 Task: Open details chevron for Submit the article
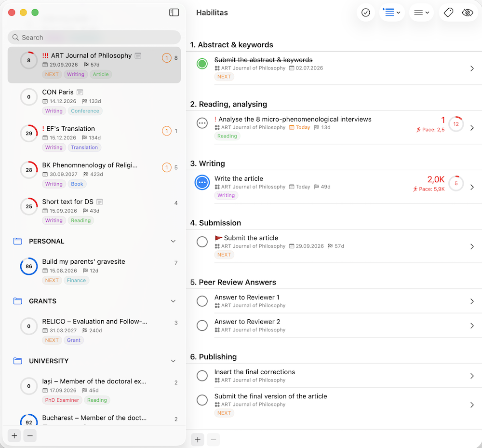coord(472,246)
